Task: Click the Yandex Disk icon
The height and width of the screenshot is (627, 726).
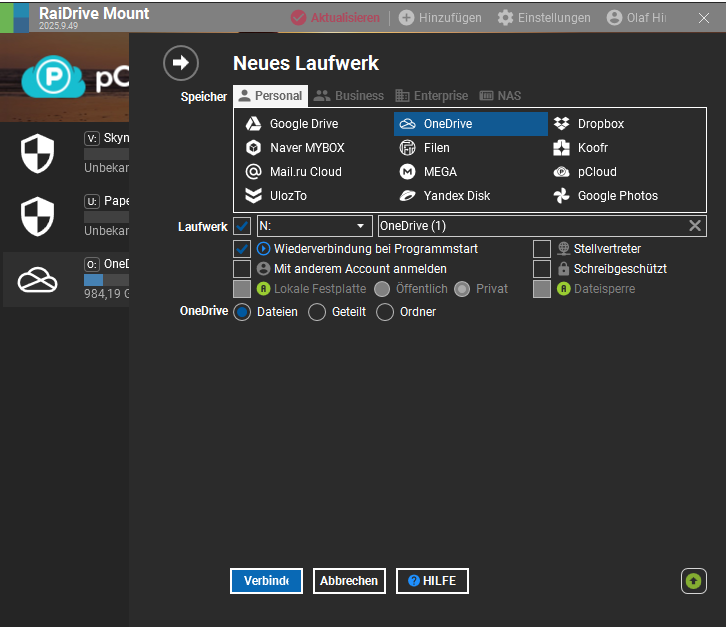Action: click(x=407, y=195)
